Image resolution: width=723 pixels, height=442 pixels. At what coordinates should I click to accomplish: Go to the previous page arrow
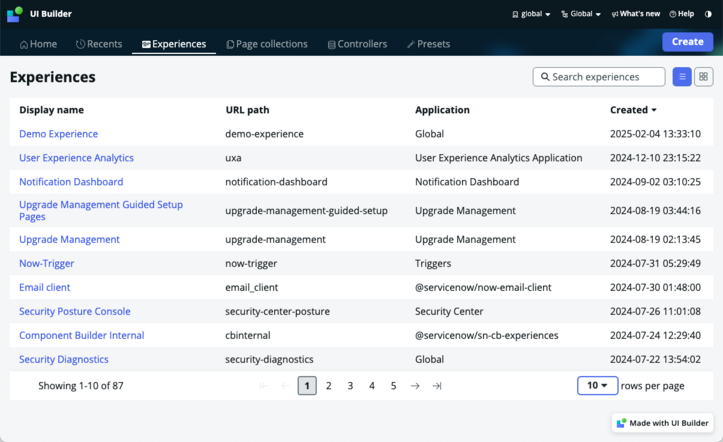coord(285,386)
